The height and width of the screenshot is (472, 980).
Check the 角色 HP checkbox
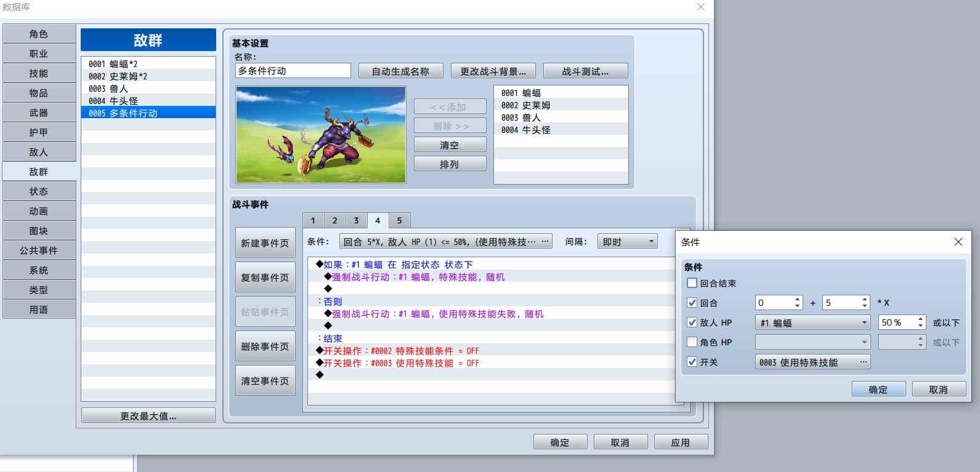tap(692, 342)
